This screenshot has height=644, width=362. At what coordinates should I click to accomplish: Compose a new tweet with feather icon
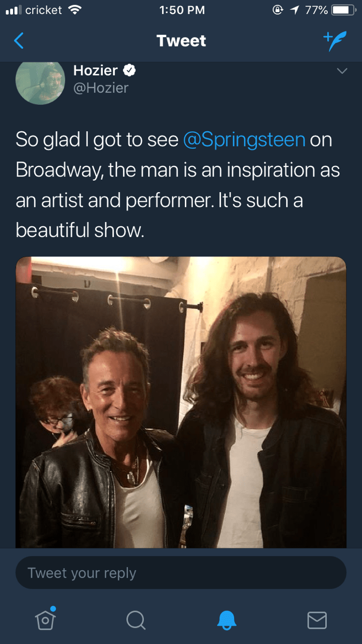[335, 41]
